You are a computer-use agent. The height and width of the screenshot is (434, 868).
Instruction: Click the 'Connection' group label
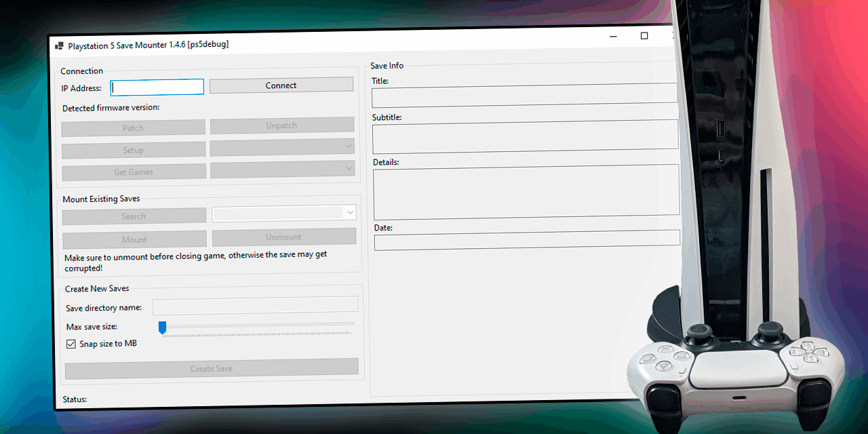[82, 71]
